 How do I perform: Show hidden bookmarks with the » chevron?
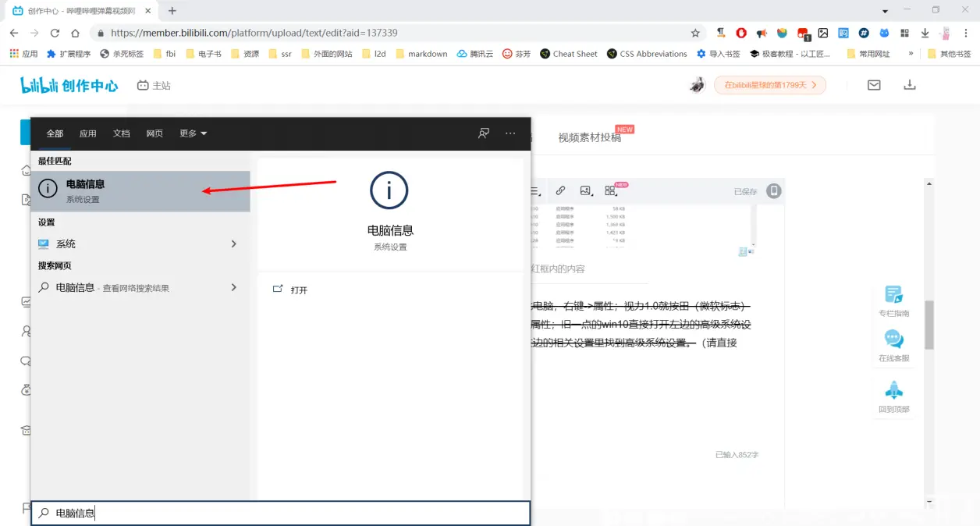911,54
